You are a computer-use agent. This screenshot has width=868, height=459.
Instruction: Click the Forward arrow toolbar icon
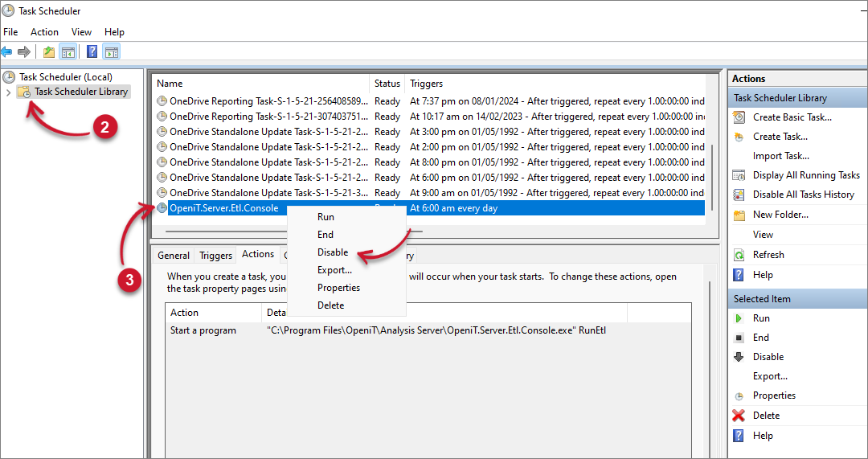[x=24, y=52]
